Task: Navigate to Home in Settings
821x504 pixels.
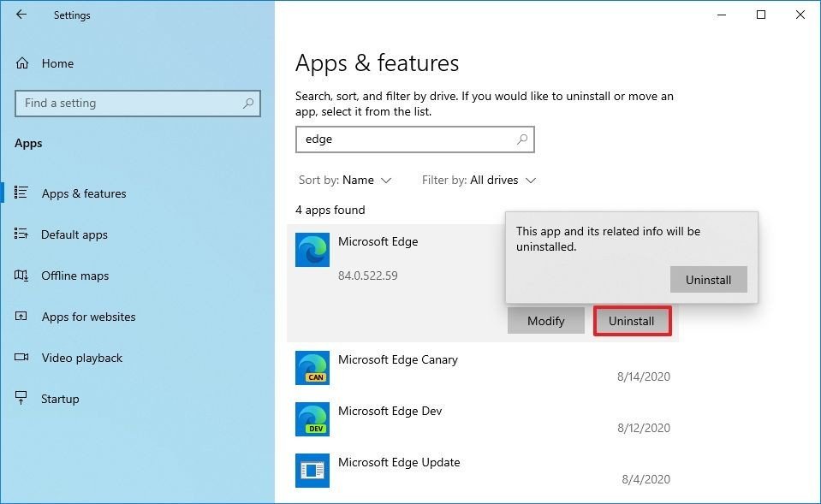Action: click(57, 63)
